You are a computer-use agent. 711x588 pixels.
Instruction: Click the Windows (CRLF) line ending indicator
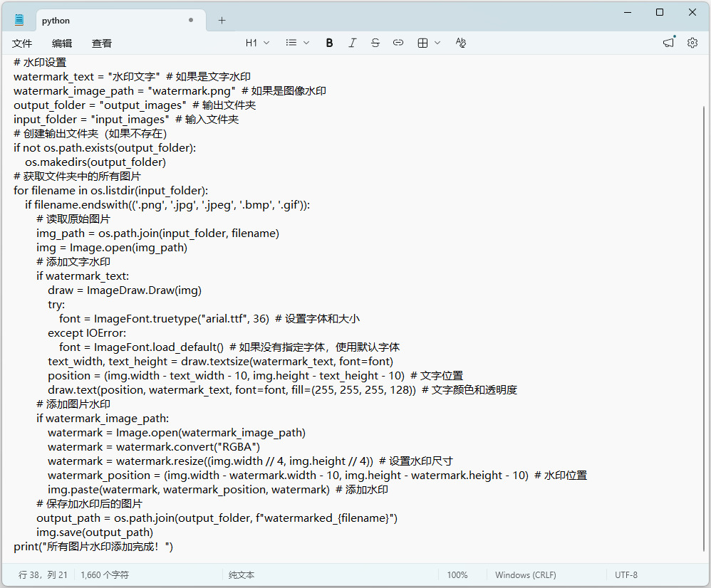click(526, 575)
